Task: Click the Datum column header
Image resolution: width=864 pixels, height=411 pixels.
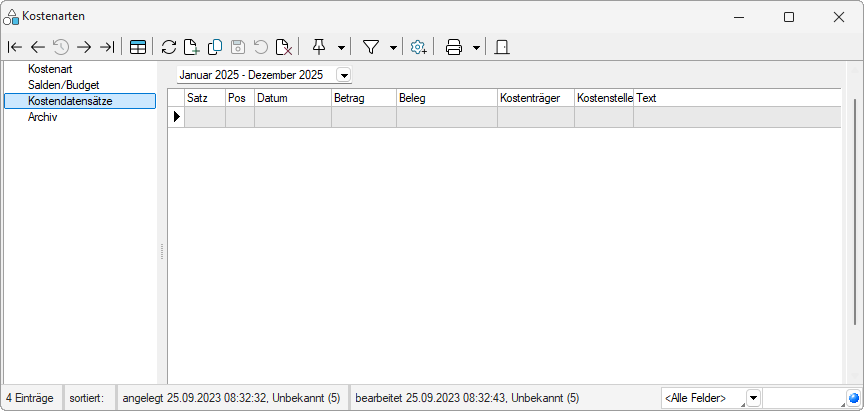Action: click(x=292, y=98)
